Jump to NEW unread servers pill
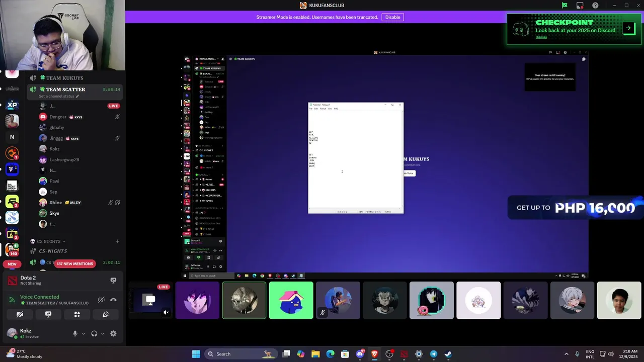644x362 pixels. coord(12,264)
